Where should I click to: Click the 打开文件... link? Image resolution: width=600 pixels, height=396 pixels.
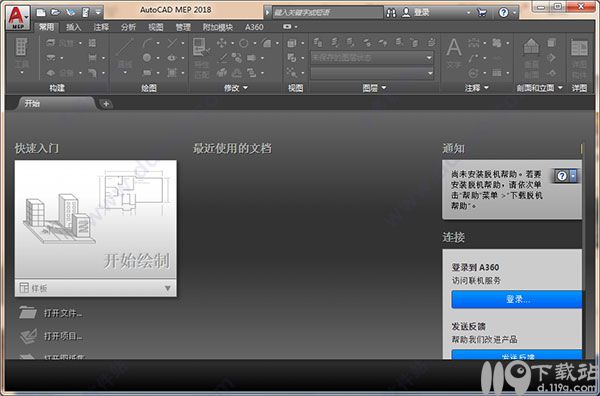click(63, 313)
